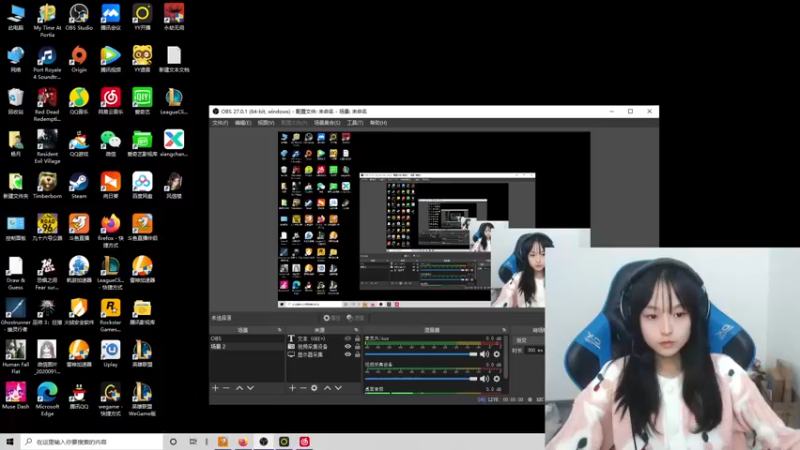Open the Origin desktop shortcut

(x=79, y=59)
